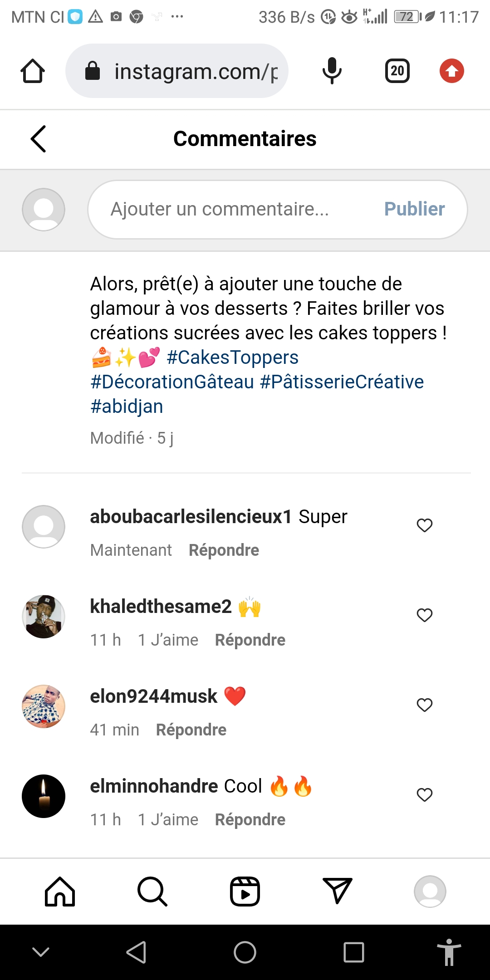Tap the red update arrow icon
Image resolution: width=490 pixels, height=980 pixels.
click(x=451, y=71)
